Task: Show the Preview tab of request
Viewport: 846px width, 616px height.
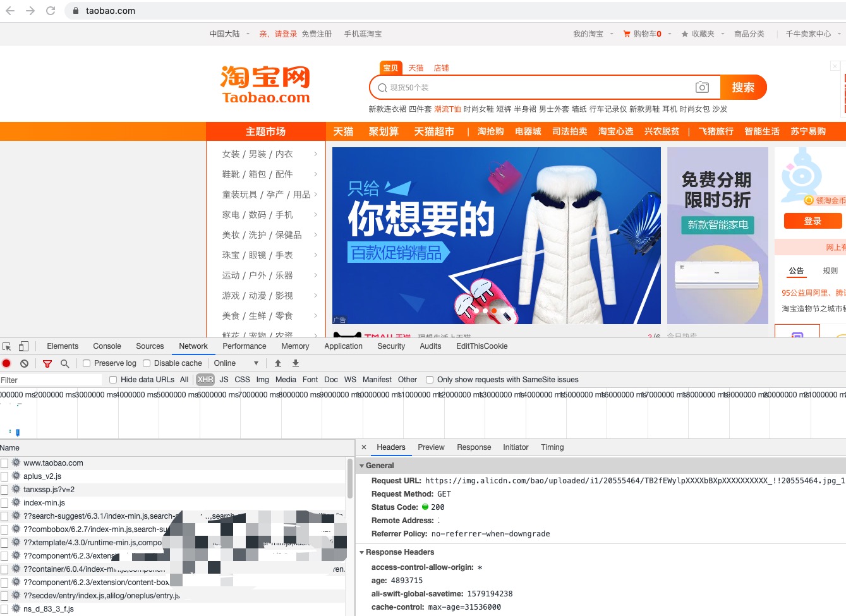Action: pyautogui.click(x=431, y=447)
